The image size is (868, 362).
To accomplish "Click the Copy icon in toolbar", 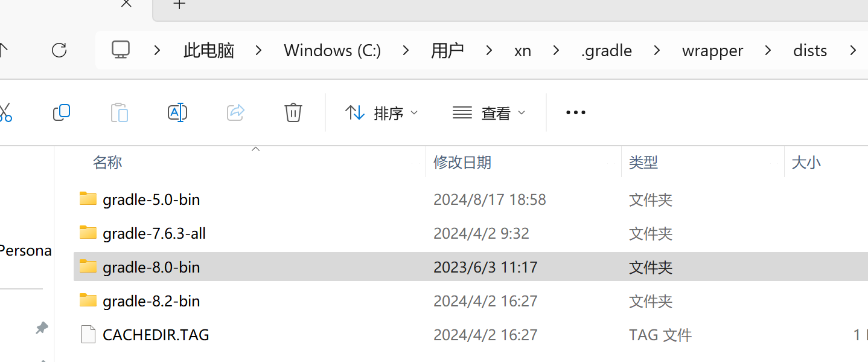I will pos(62,112).
